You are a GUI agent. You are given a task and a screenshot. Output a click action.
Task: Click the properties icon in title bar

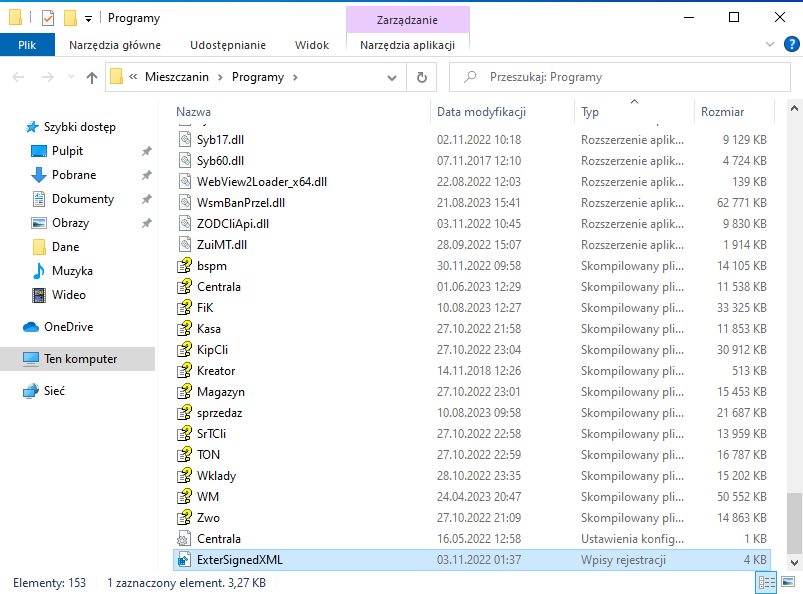(48, 18)
